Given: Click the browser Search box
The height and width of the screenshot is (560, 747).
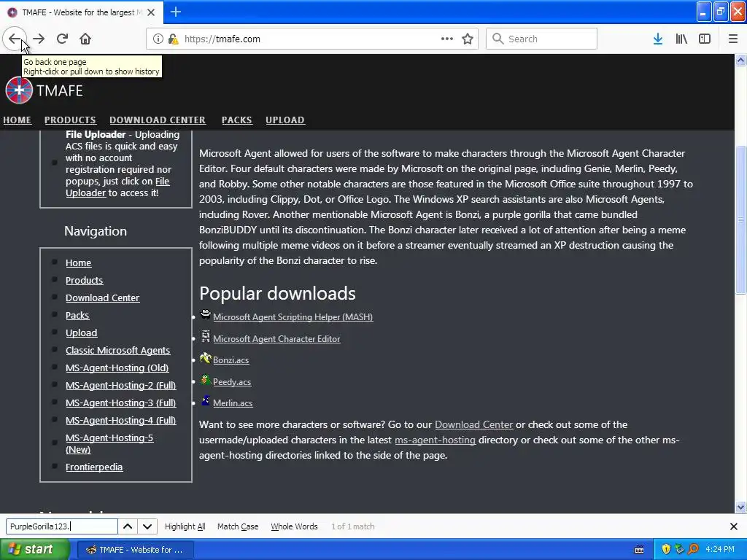Looking at the screenshot, I should [x=542, y=39].
